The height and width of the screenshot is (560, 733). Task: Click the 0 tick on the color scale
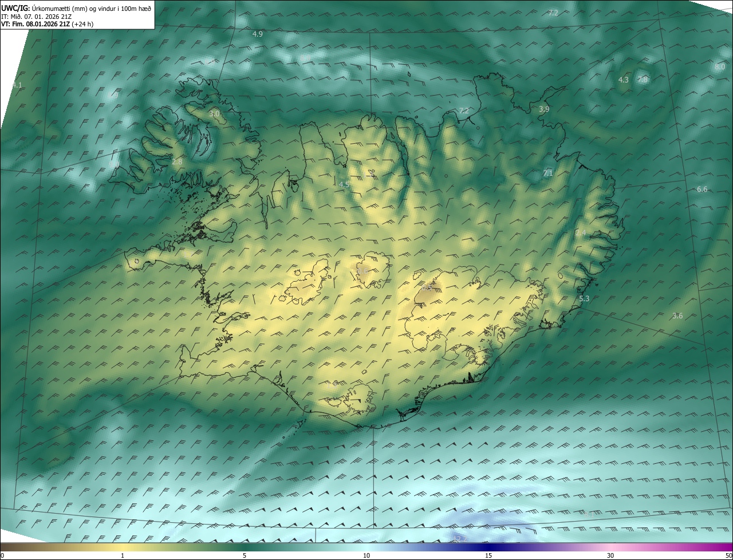point(2,555)
